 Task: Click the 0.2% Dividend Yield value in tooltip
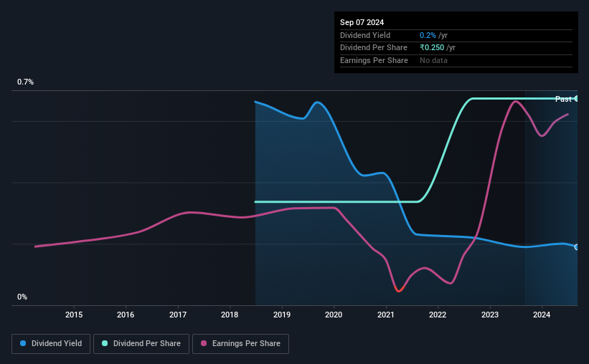tap(428, 35)
